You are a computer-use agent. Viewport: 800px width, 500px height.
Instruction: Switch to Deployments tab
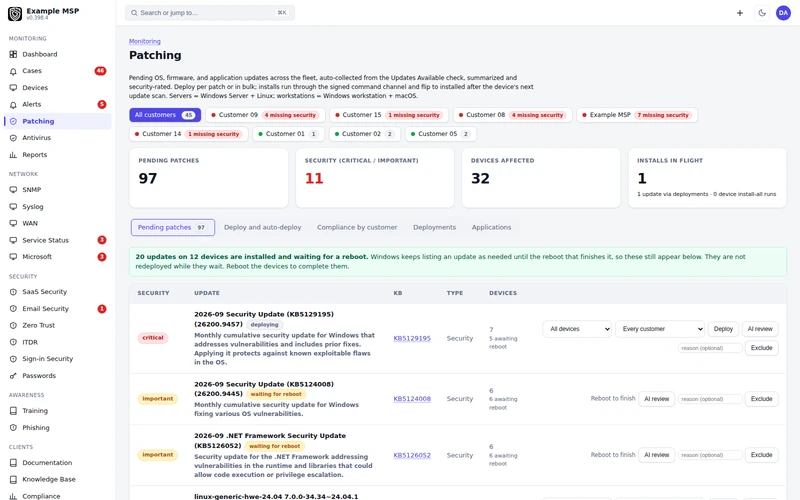pyautogui.click(x=434, y=228)
